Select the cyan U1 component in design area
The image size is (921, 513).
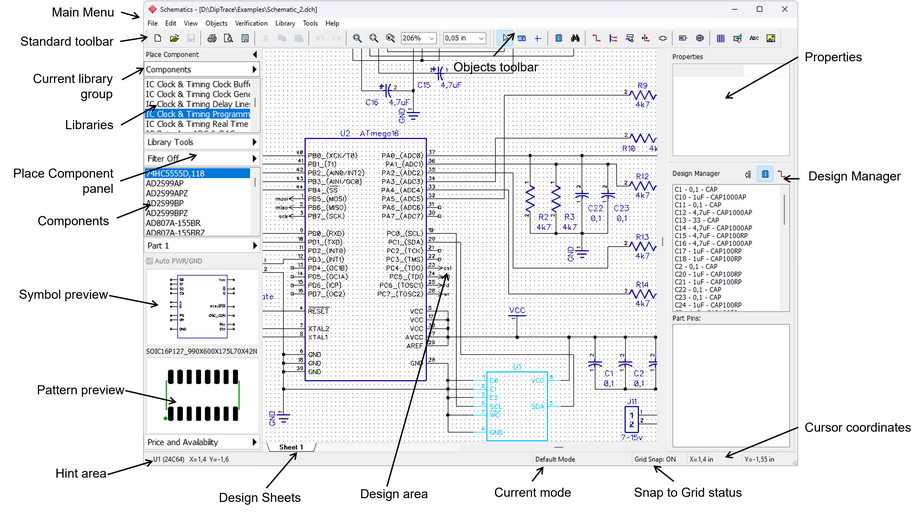click(x=517, y=405)
